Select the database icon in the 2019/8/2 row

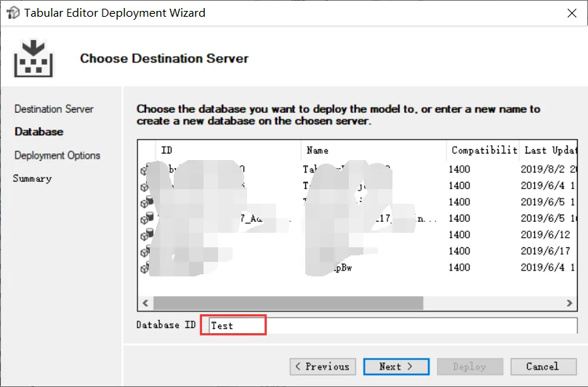click(x=145, y=169)
